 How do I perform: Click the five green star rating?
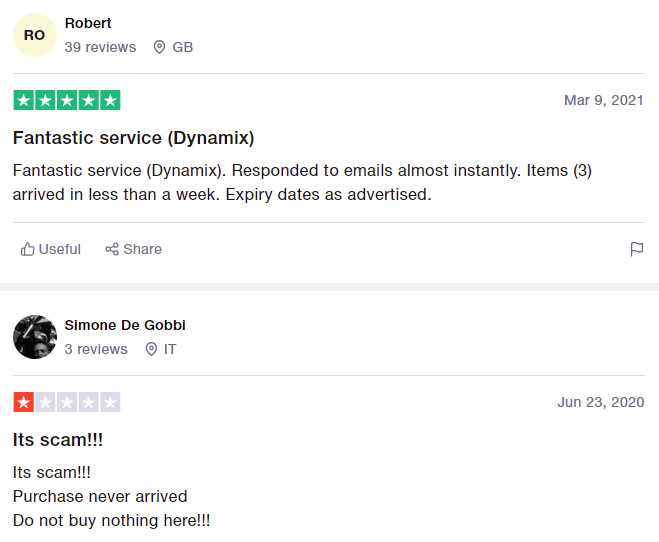click(x=67, y=100)
